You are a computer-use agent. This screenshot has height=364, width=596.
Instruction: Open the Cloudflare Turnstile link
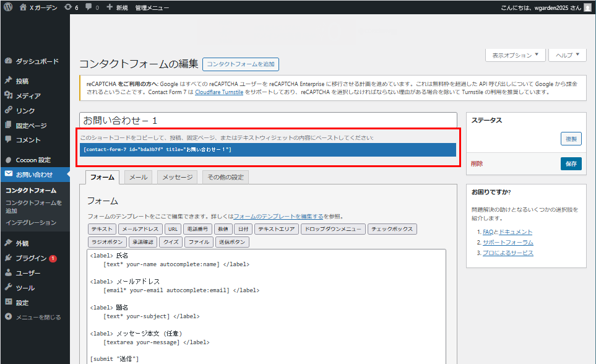pos(219,92)
